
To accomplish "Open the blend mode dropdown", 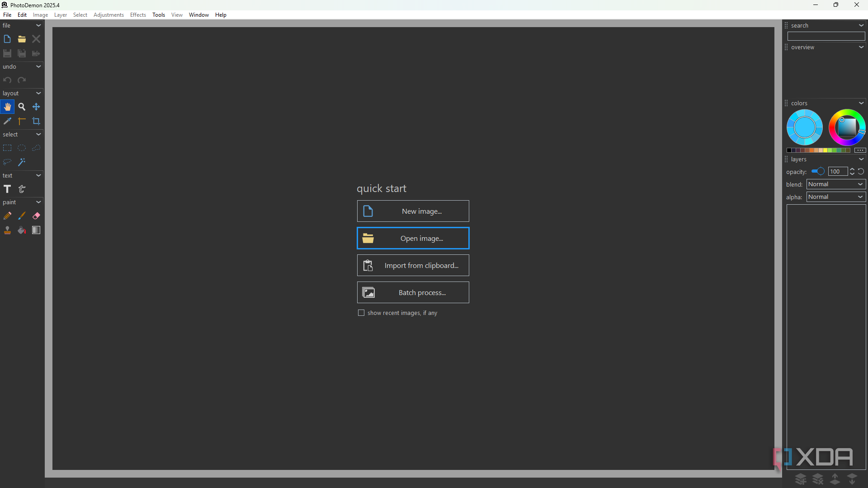I will coord(836,184).
